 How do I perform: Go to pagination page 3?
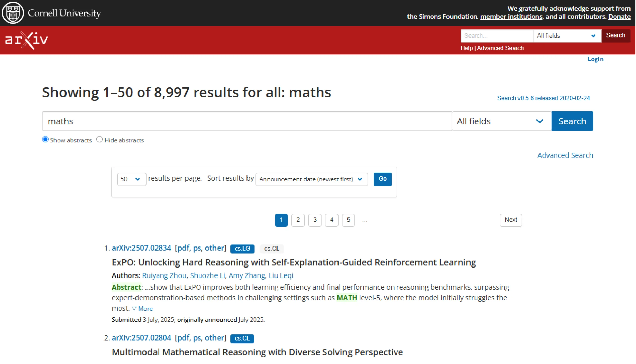(315, 220)
